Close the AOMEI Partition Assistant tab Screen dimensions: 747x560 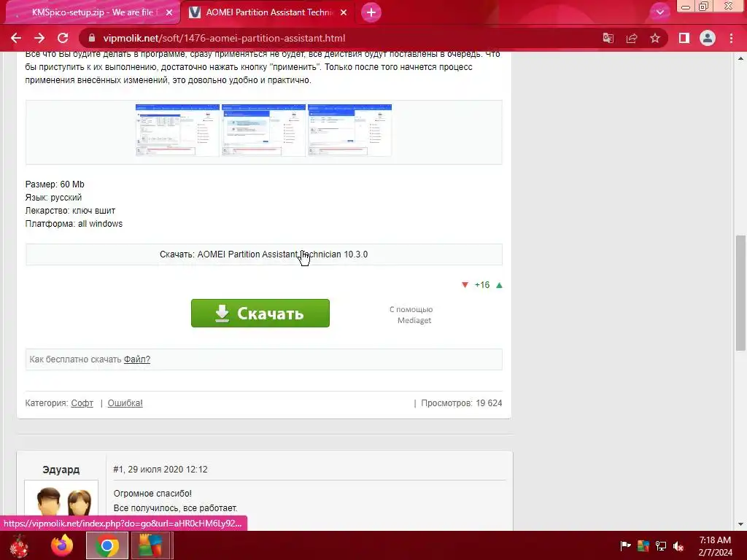[344, 12]
